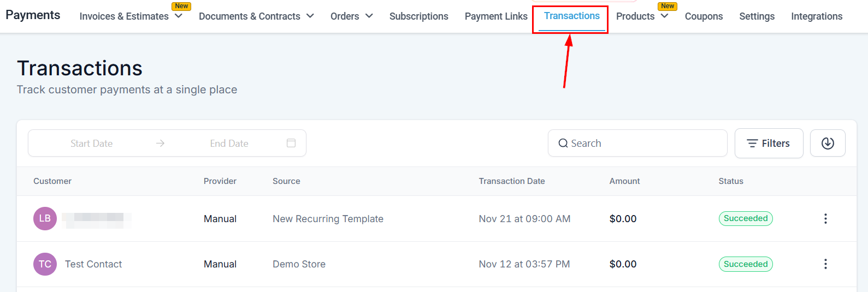The width and height of the screenshot is (868, 292).
Task: Click the TC customer avatar
Action: tap(45, 264)
